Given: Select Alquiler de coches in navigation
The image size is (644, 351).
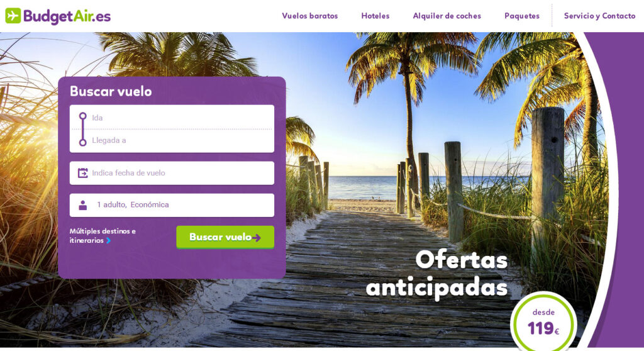Looking at the screenshot, I should coord(447,16).
